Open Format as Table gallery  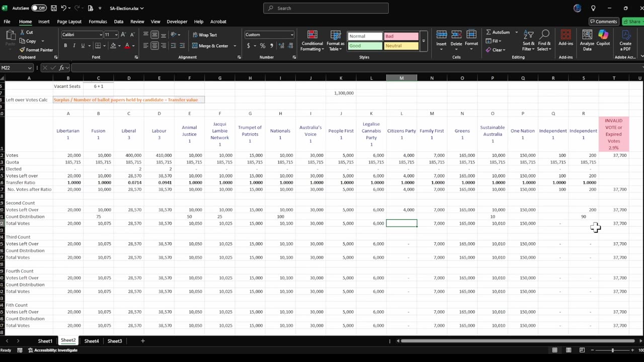coord(336,41)
